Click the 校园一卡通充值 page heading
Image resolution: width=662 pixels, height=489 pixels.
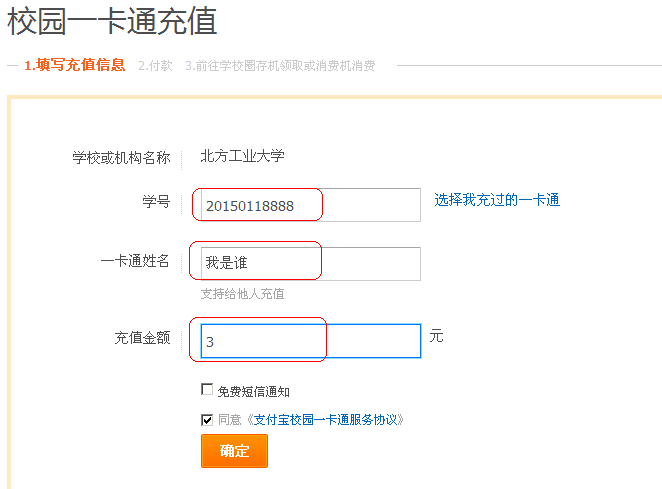[112, 20]
